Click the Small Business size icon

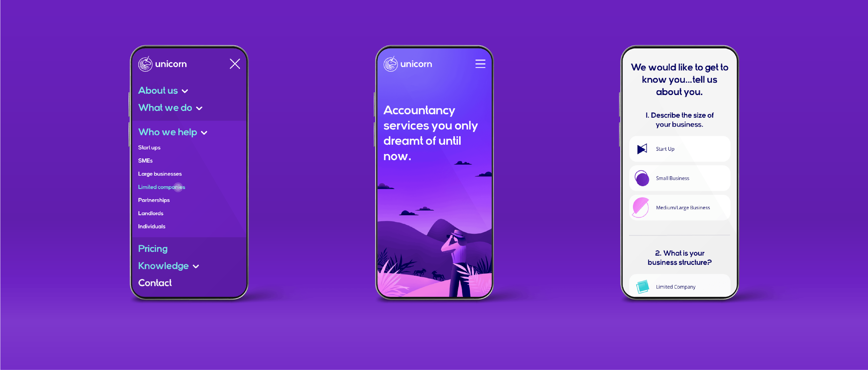pos(641,178)
